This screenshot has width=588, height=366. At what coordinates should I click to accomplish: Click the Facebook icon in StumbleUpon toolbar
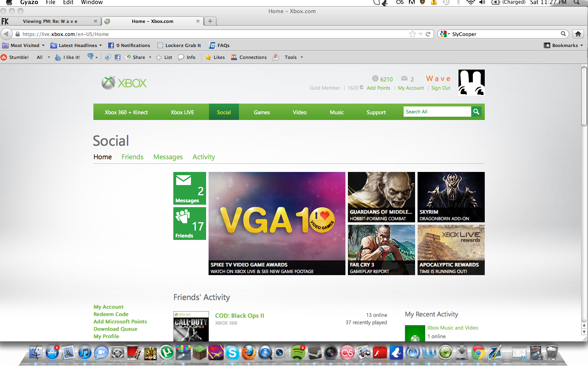click(118, 57)
